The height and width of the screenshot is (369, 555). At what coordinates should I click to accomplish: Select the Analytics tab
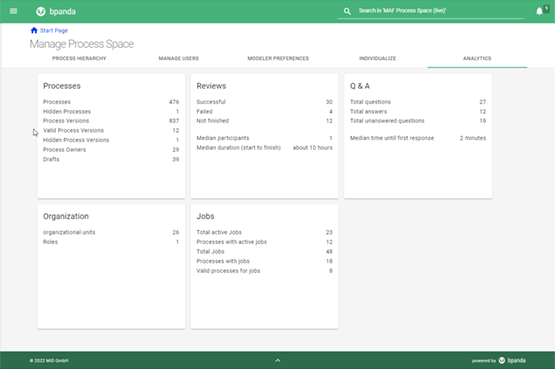[477, 58]
